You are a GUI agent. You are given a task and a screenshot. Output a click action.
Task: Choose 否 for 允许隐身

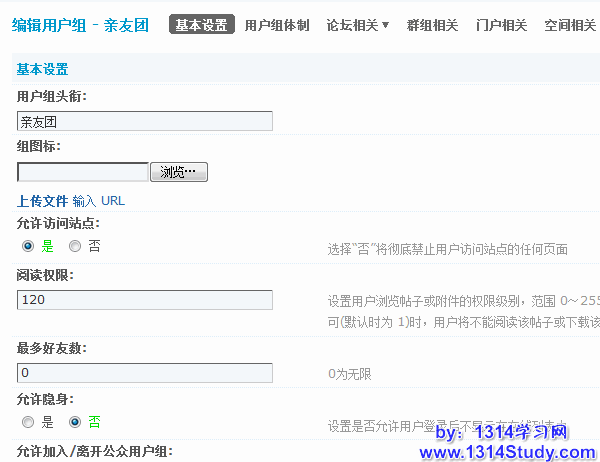coord(75,422)
